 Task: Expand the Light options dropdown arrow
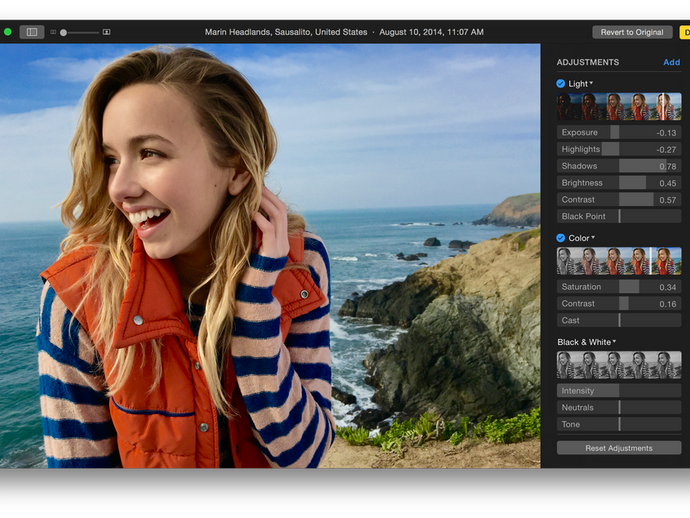tap(591, 84)
